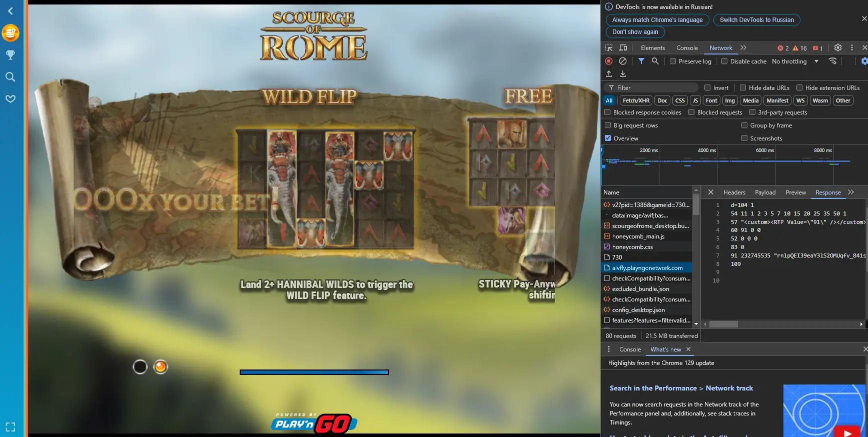Check Blocked requests checkbox
Viewport: 868px width, 437px height.
(x=691, y=112)
